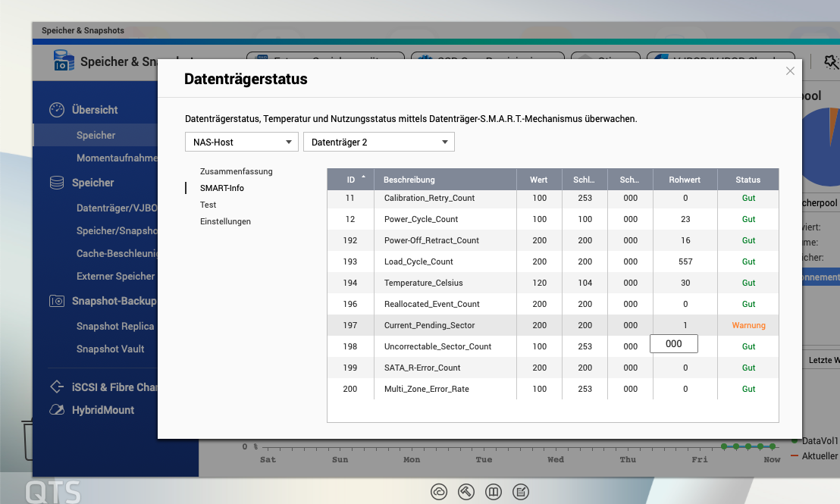
Task: Select the Power-Off_Retract_Count row
Action: click(553, 240)
